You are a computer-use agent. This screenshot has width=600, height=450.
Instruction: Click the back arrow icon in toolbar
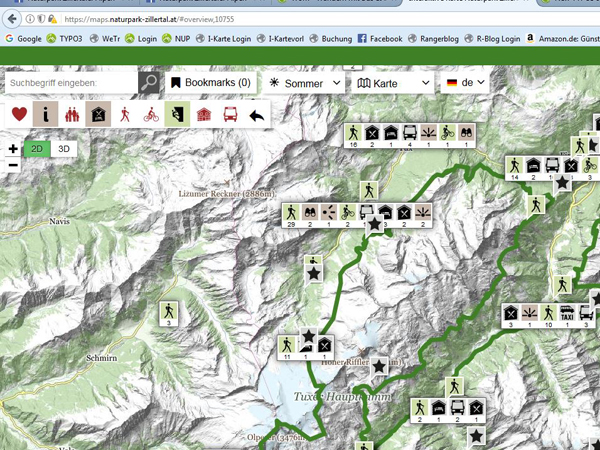257,115
